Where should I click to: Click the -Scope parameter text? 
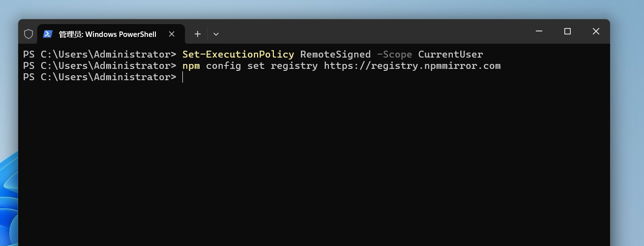(x=394, y=54)
